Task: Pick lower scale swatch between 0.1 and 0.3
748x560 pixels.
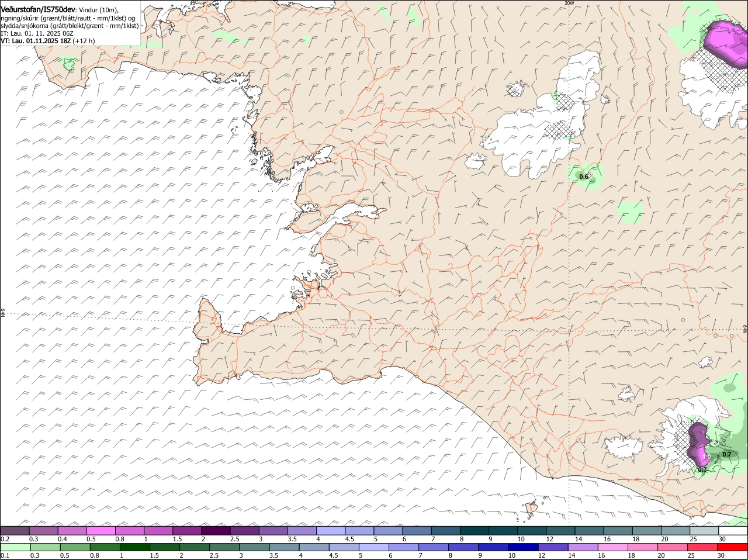Action: tap(15, 547)
